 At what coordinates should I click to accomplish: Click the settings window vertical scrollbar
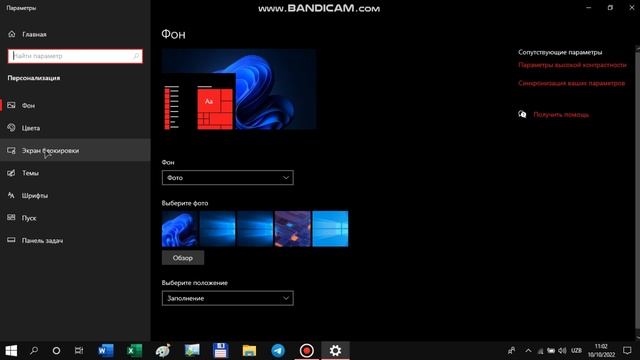click(638, 192)
